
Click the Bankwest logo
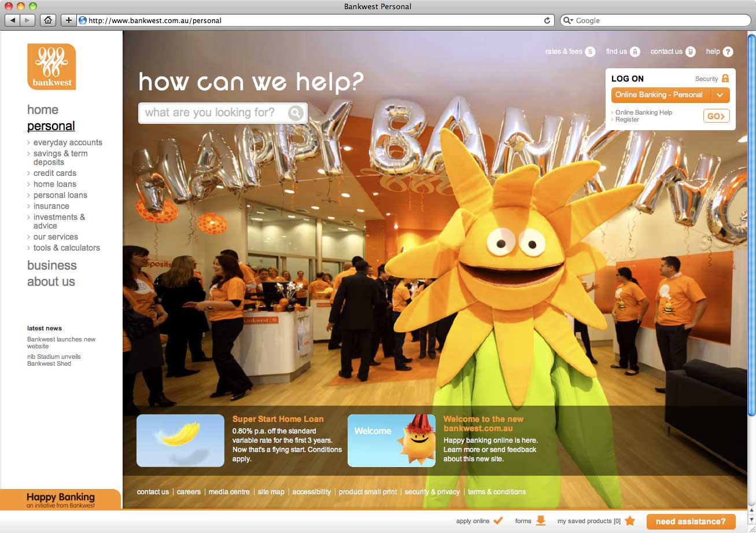(51, 67)
